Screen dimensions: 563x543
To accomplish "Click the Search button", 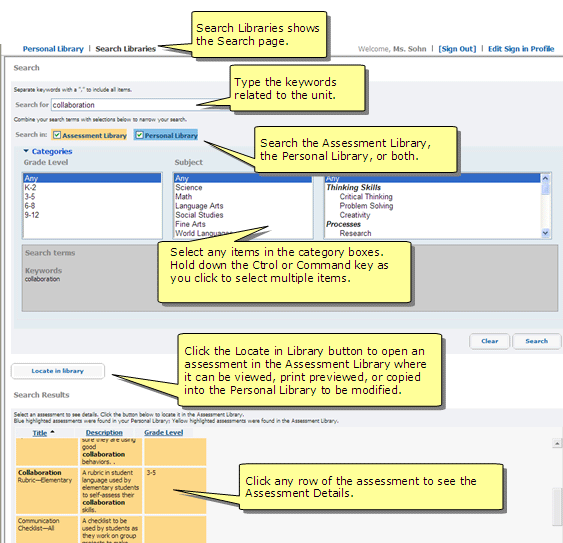I will coord(536,341).
